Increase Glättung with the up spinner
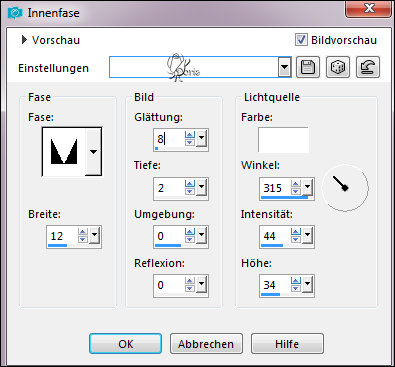 [190, 135]
